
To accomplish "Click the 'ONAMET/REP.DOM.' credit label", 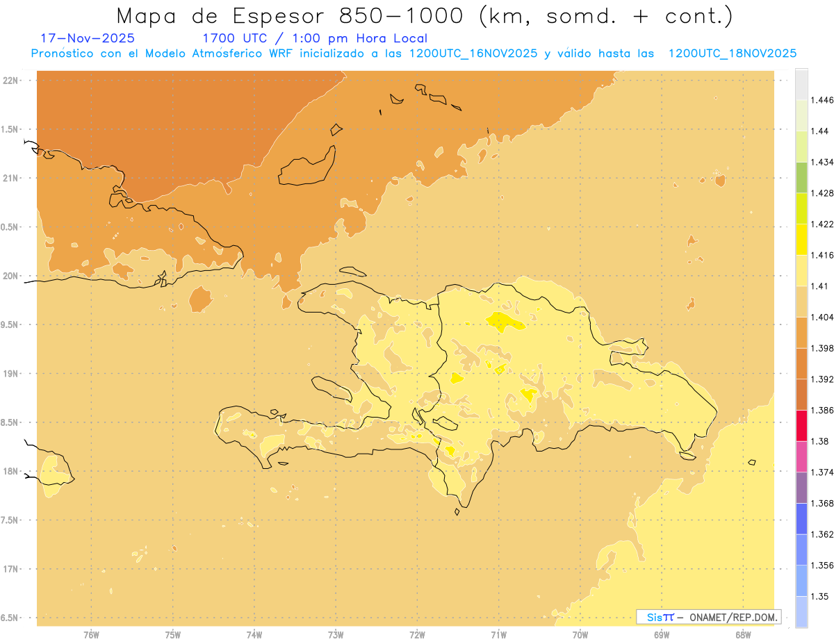I will coord(732,617).
